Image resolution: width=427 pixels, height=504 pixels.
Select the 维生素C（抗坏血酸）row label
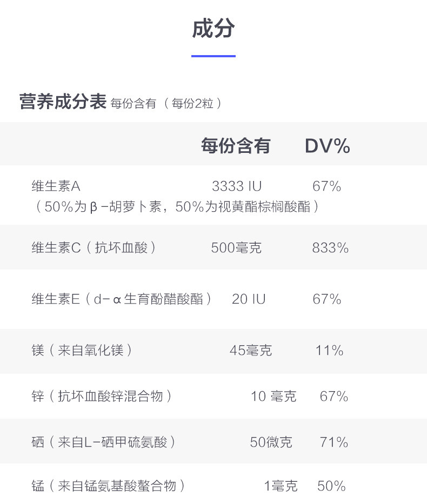[x=95, y=248]
